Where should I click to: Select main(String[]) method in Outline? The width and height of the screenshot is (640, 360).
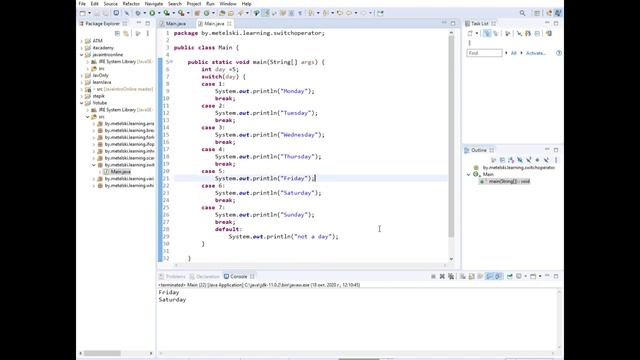[509, 181]
